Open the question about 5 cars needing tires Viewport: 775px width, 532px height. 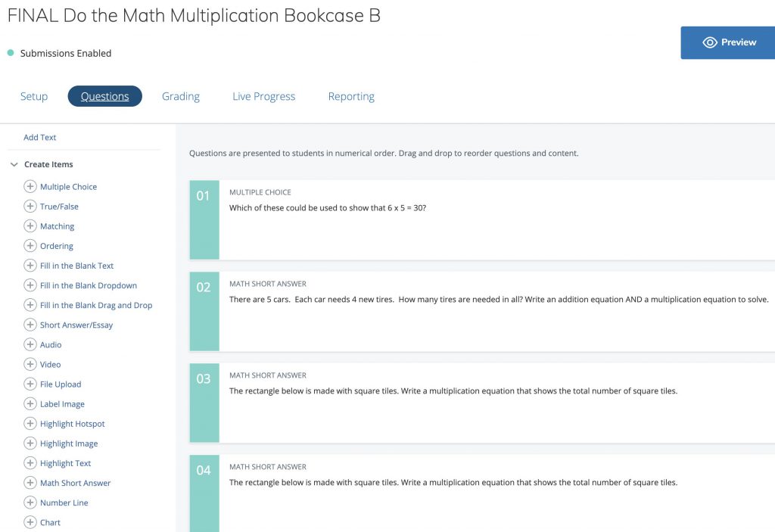499,300
